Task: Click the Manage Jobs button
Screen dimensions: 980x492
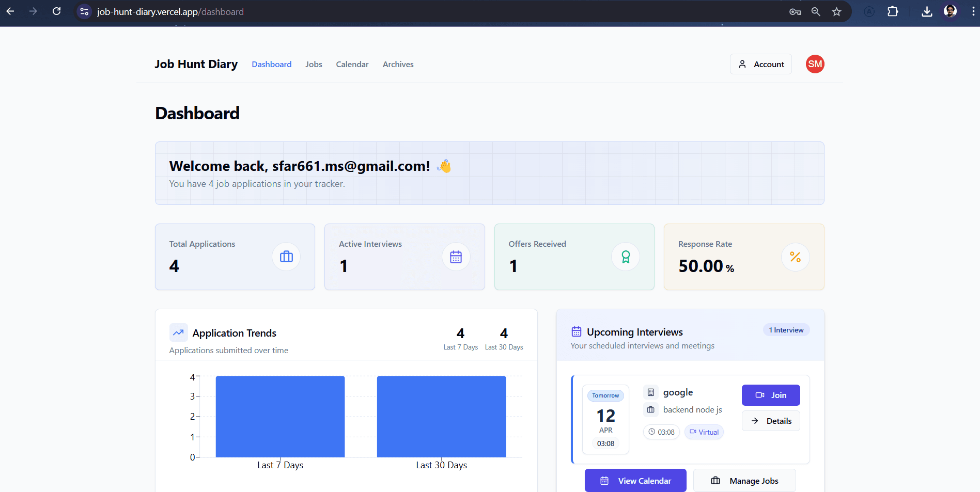Action: pos(744,481)
